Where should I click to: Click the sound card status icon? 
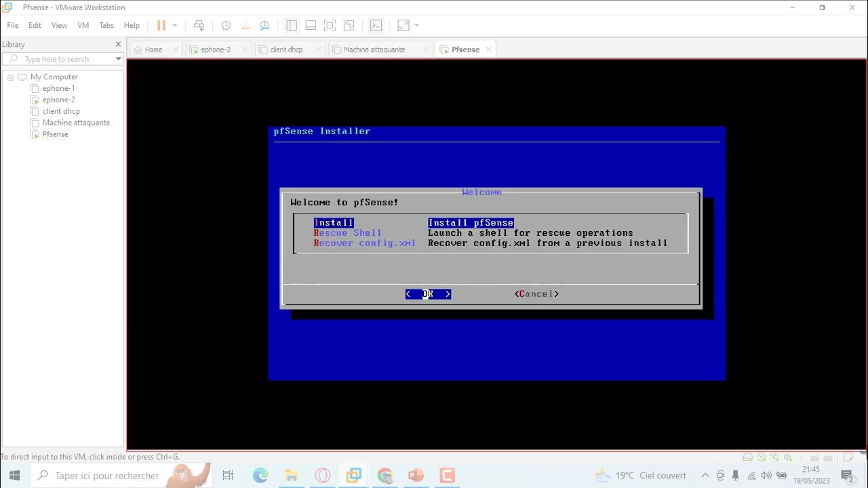pyautogui.click(x=788, y=457)
